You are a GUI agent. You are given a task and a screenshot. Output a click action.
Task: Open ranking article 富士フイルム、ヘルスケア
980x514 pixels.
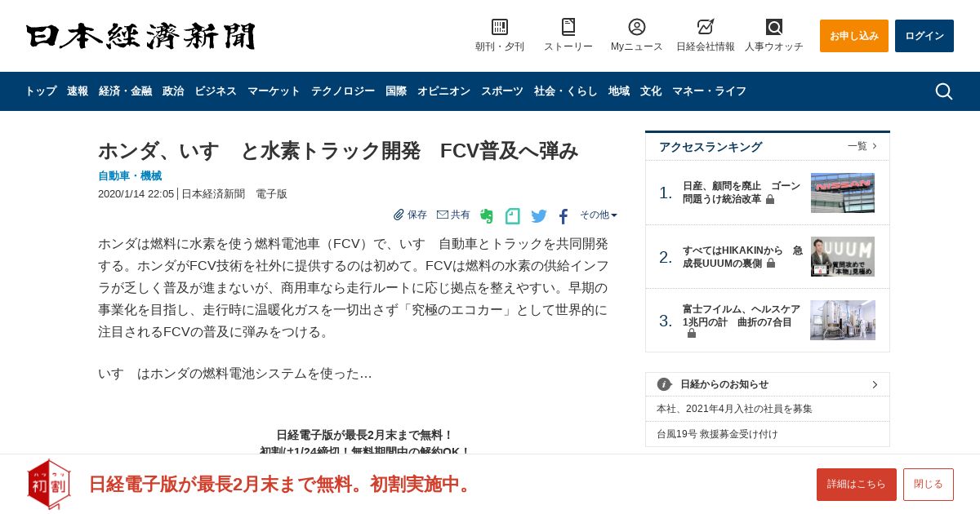click(x=742, y=321)
